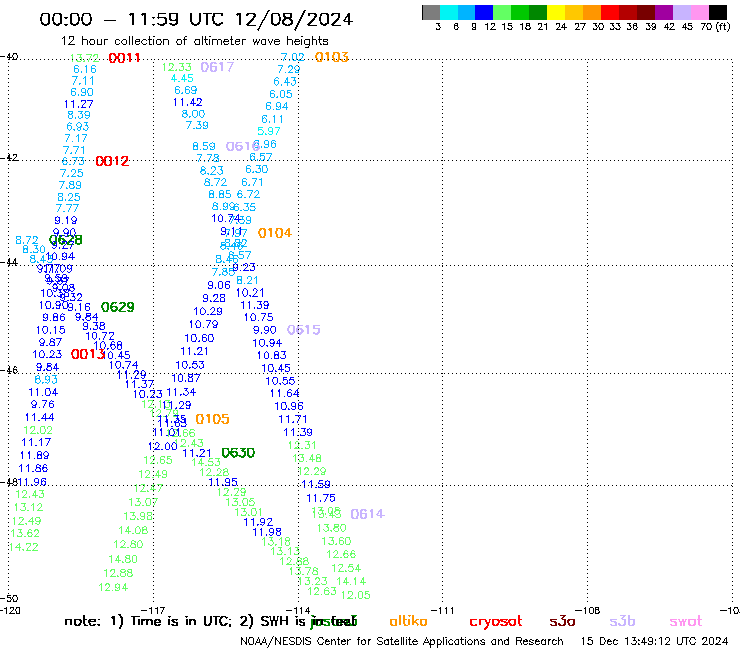Select the wave height value 11.42
The width and height of the screenshot is (740, 650).
(x=187, y=102)
